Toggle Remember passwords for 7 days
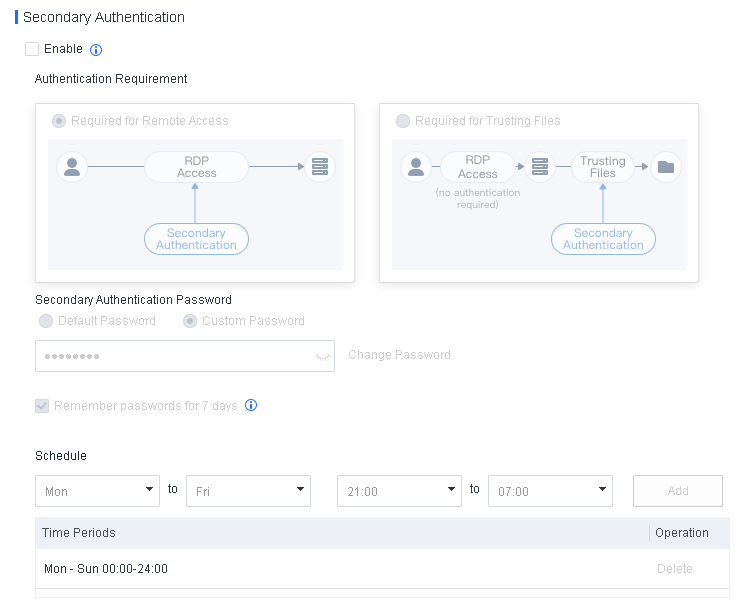This screenshot has width=748, height=611. [x=42, y=406]
